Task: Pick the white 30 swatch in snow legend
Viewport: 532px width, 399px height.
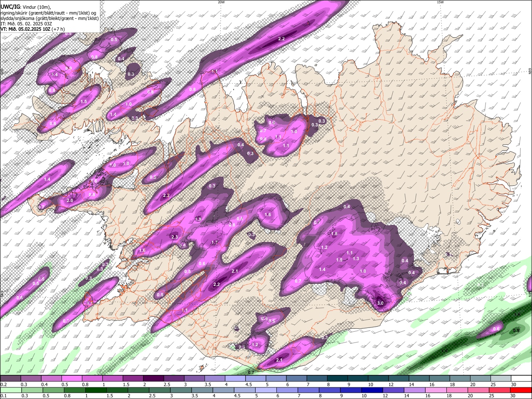Action: coord(521,378)
